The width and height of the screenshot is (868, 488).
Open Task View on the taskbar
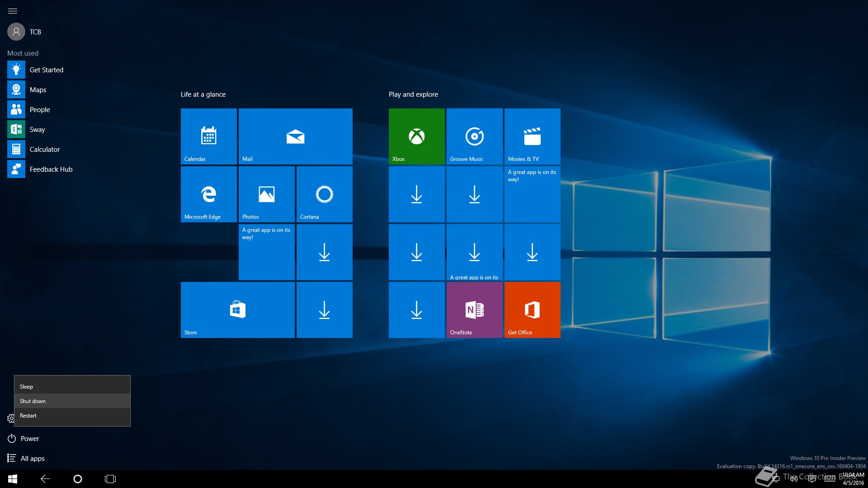(110, 479)
